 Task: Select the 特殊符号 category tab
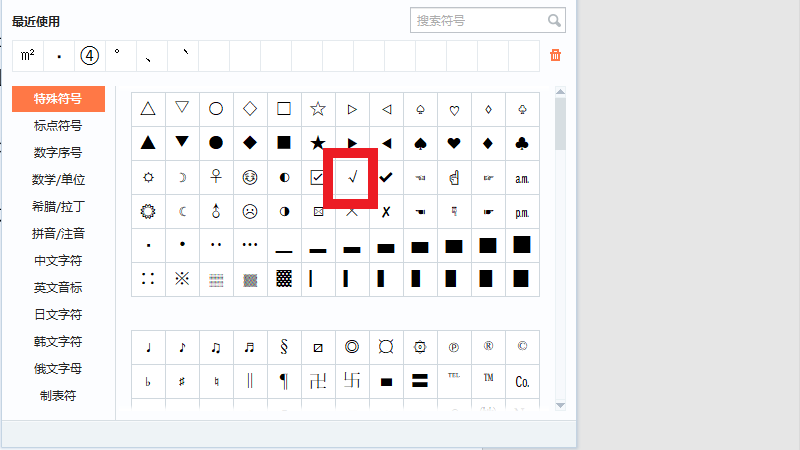[58, 99]
